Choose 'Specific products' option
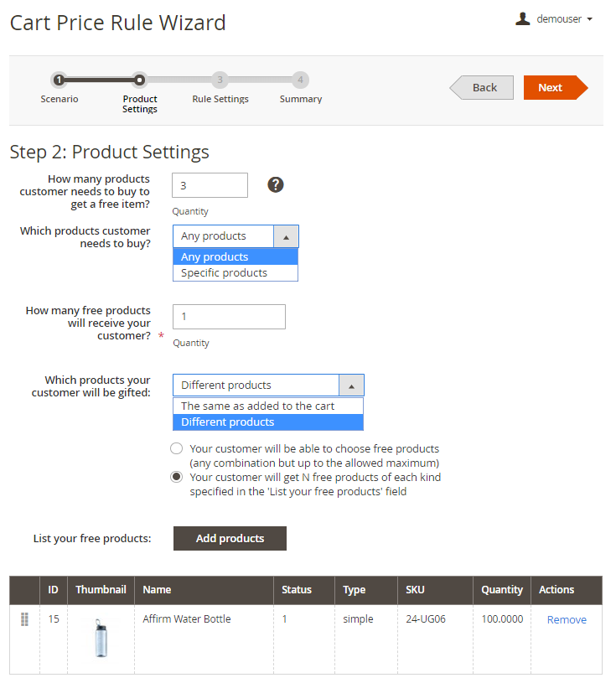 tap(225, 273)
